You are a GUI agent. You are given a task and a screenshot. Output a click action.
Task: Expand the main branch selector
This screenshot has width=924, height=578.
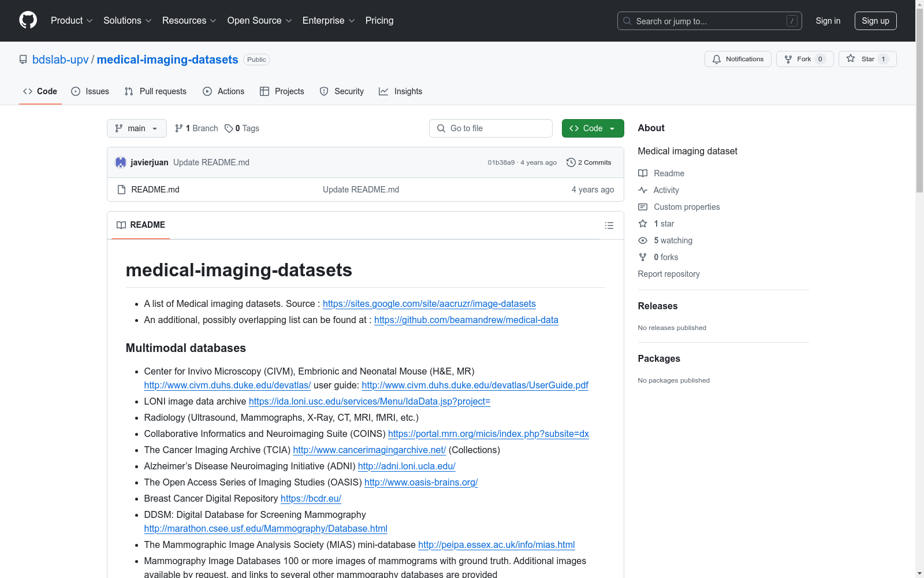[136, 128]
